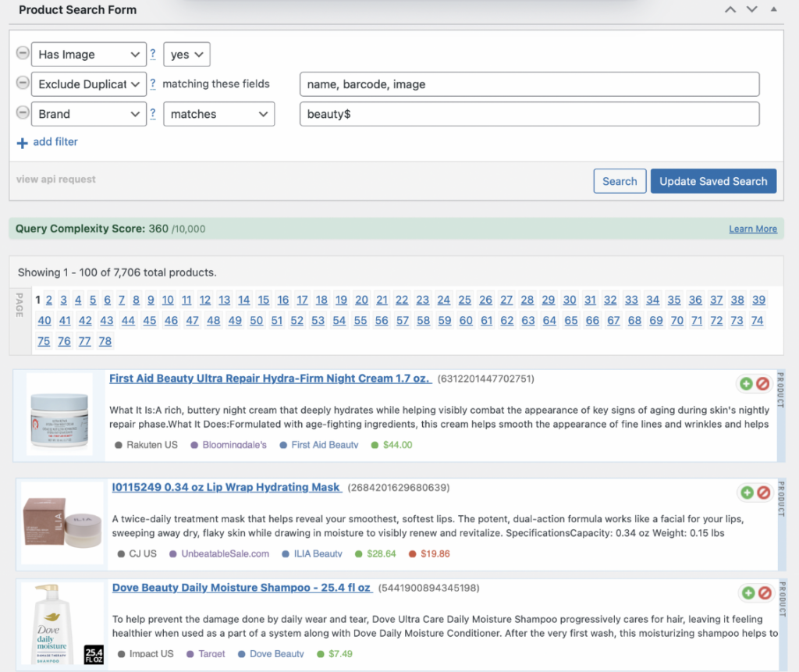Go to results page 39
Viewport: 799px width, 672px height.
point(758,300)
